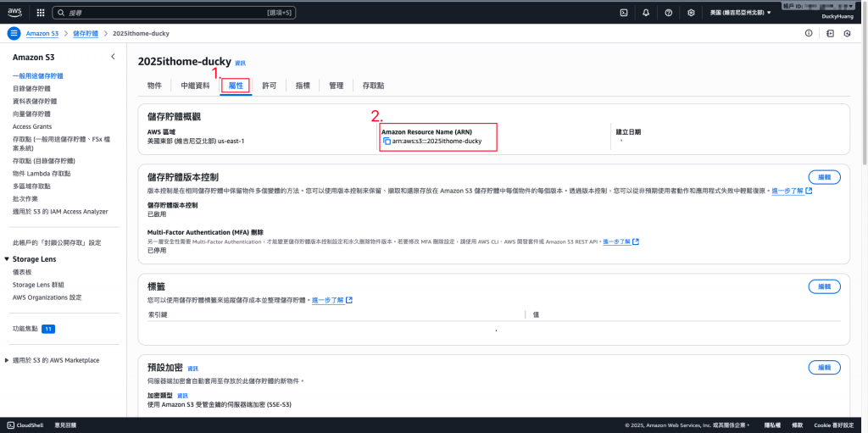Switch to the 中繼資料 tab
The width and height of the screenshot is (868, 433).
point(196,86)
